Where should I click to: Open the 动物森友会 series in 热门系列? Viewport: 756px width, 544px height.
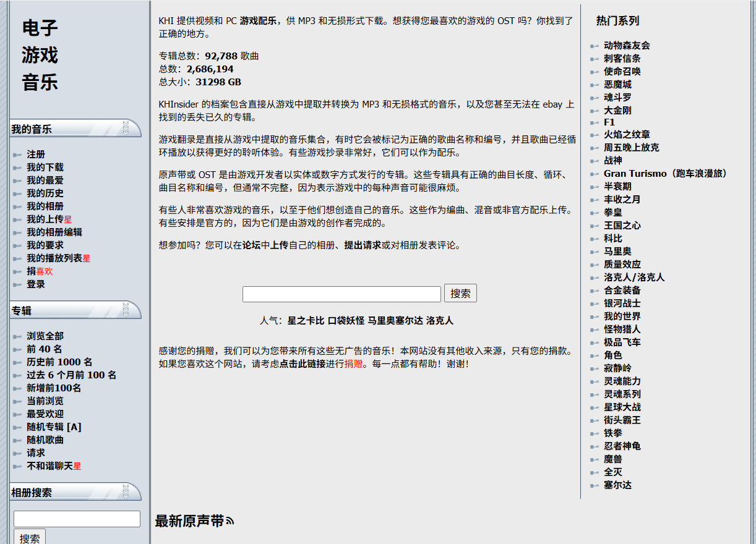click(627, 46)
